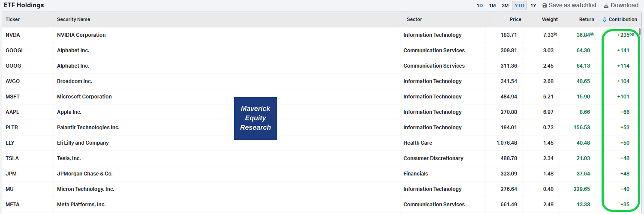The height and width of the screenshot is (214, 644).
Task: Click the GOOG ticker cell
Action: coord(13,66)
